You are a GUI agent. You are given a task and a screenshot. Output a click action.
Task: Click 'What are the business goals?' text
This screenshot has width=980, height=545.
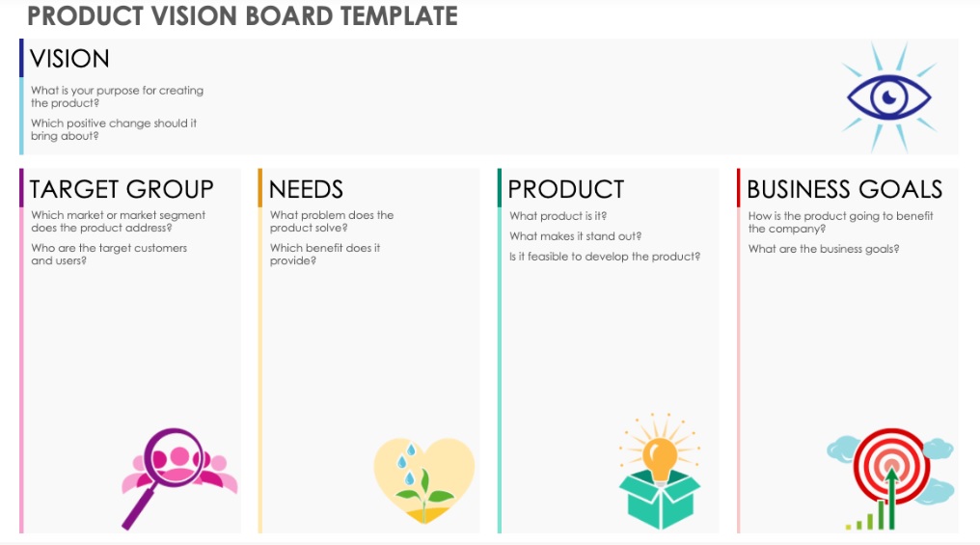point(824,249)
